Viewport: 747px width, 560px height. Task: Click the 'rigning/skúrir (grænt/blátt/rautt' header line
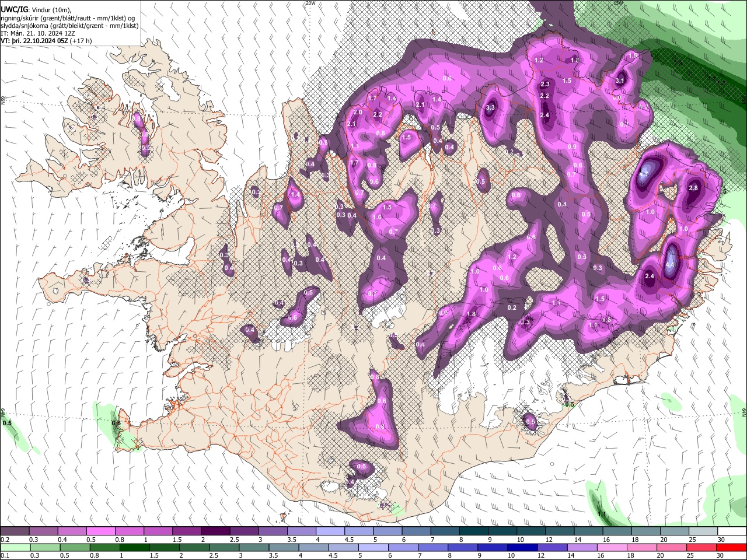click(x=68, y=18)
